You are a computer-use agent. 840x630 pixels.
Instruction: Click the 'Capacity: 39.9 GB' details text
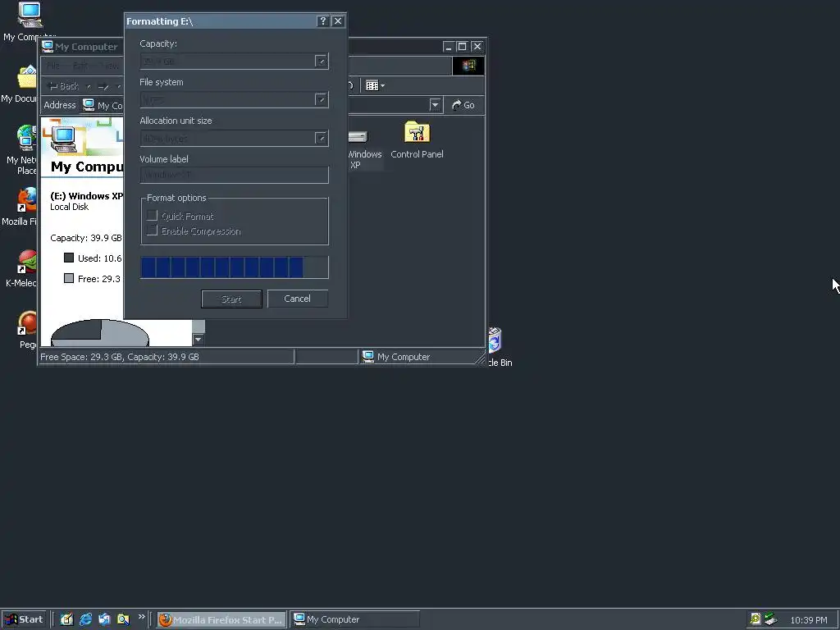[85, 238]
